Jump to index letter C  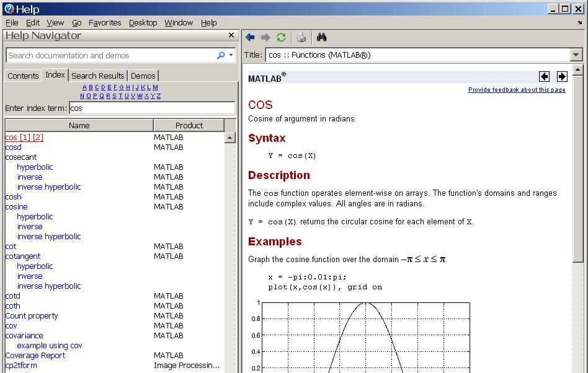click(97, 87)
